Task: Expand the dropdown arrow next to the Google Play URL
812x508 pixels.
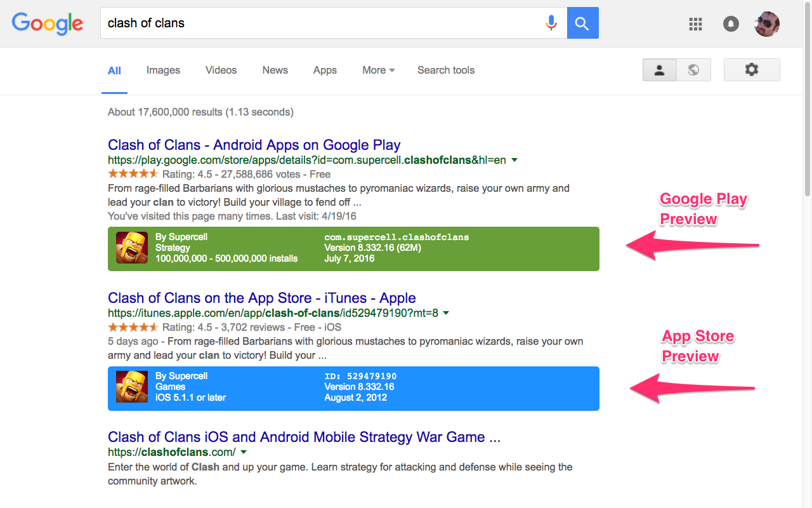Action: point(515,160)
